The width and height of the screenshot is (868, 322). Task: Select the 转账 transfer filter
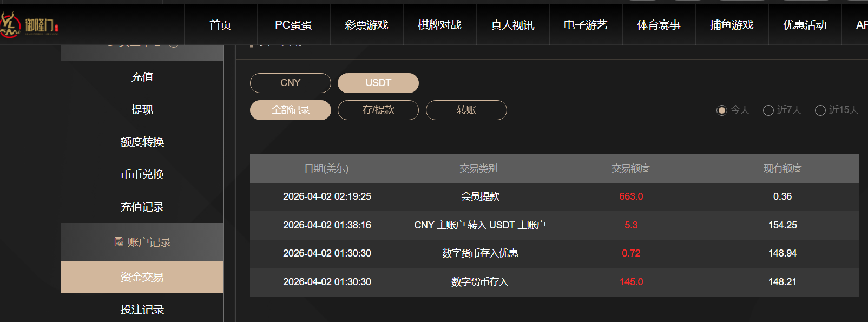click(466, 110)
